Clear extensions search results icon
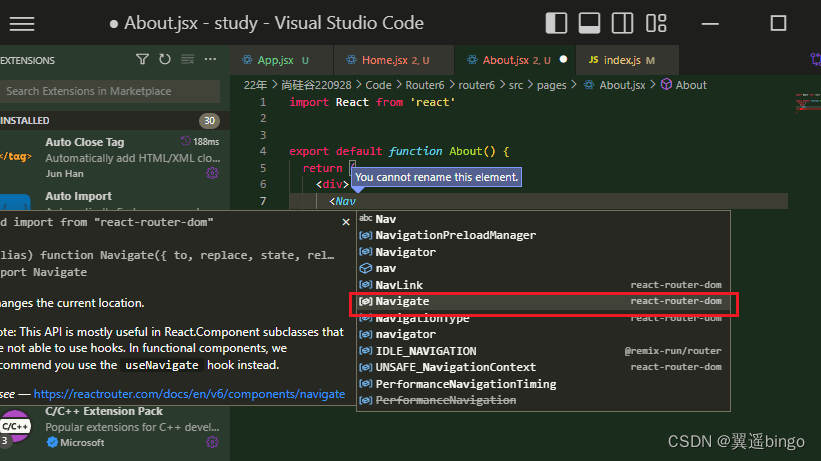 tap(187, 59)
